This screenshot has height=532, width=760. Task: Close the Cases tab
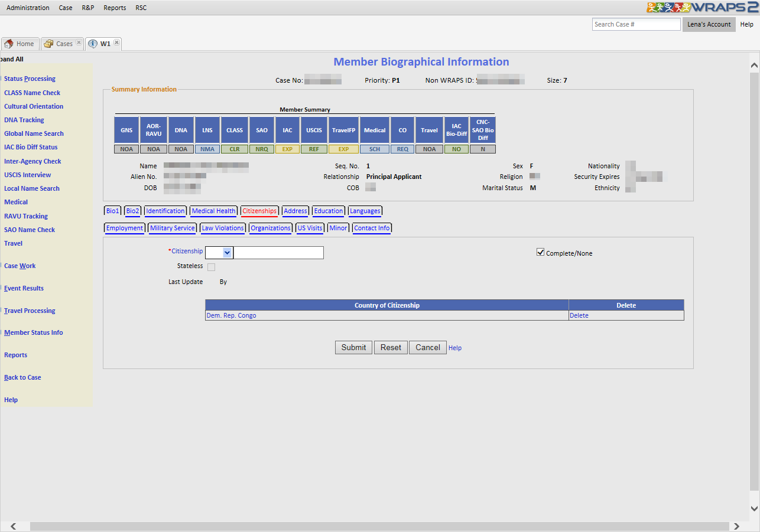(x=79, y=43)
